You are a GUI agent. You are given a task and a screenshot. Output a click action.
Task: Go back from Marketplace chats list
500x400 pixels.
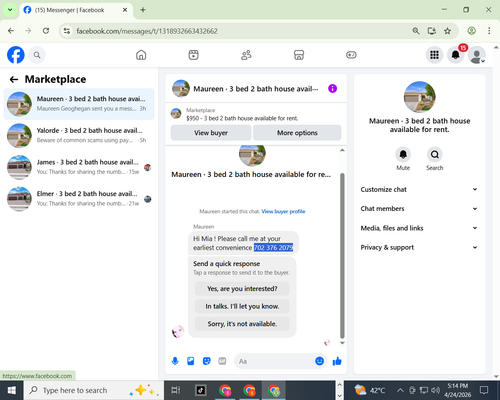(x=14, y=79)
